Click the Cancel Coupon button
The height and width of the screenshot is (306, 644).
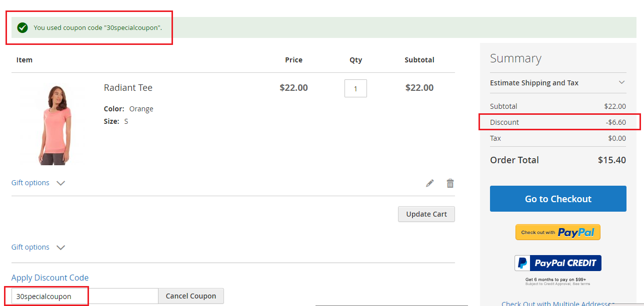coord(191,296)
